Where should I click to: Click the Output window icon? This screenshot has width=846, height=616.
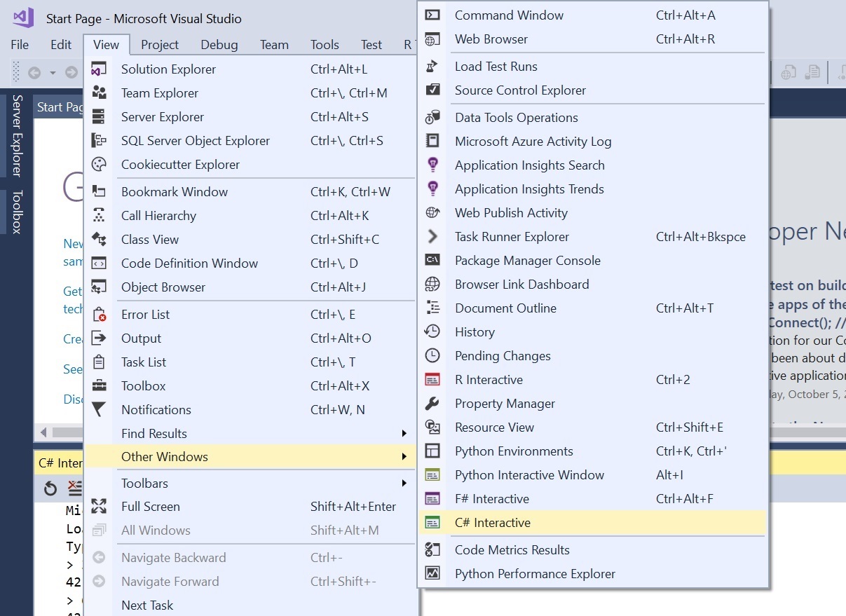(x=99, y=338)
